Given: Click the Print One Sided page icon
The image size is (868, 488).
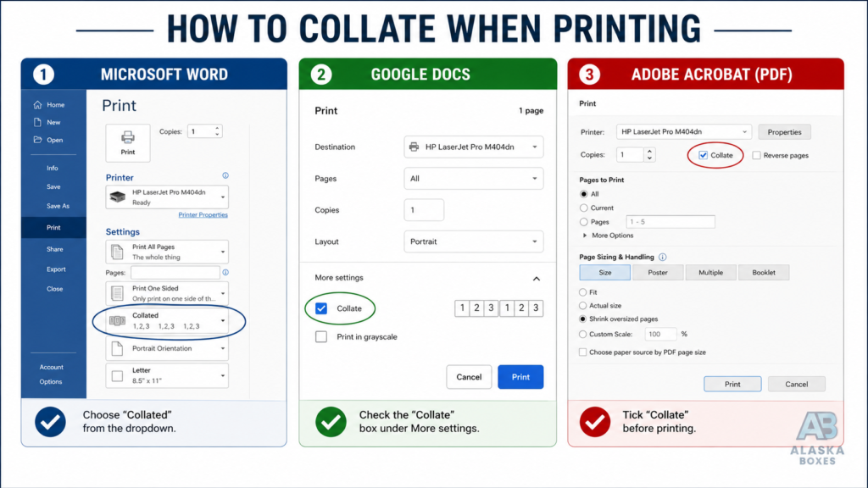Looking at the screenshot, I should coord(117,293).
